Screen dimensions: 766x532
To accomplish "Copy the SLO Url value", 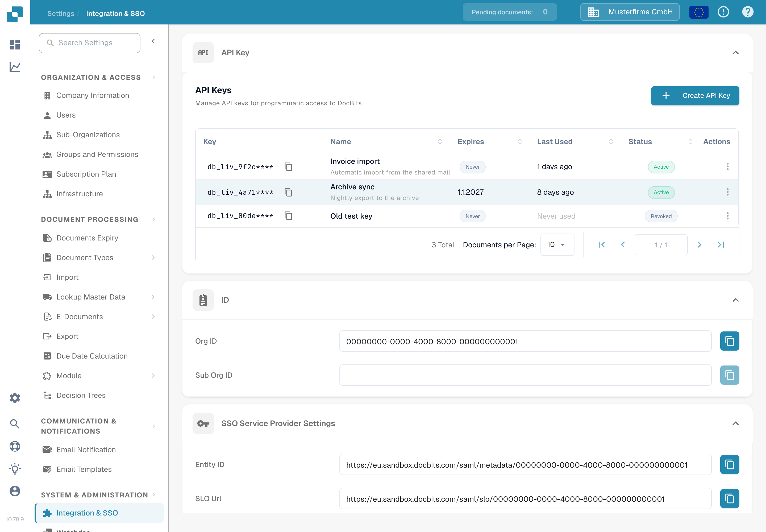I will coord(729,498).
